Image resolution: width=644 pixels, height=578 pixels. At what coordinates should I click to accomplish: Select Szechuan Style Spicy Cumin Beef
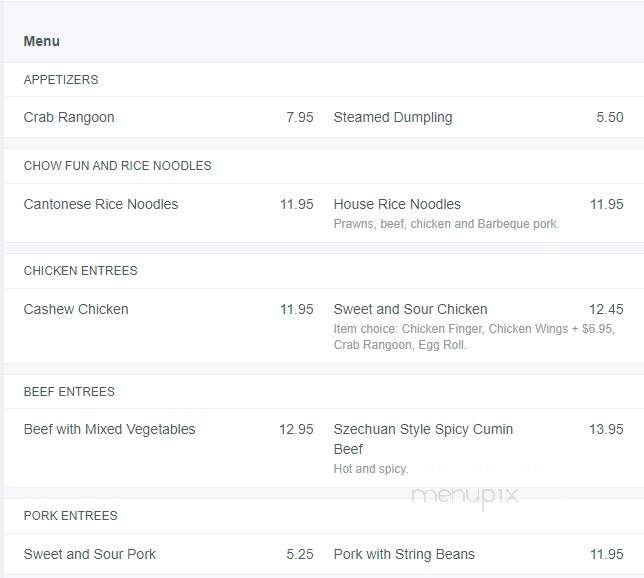[423, 438]
